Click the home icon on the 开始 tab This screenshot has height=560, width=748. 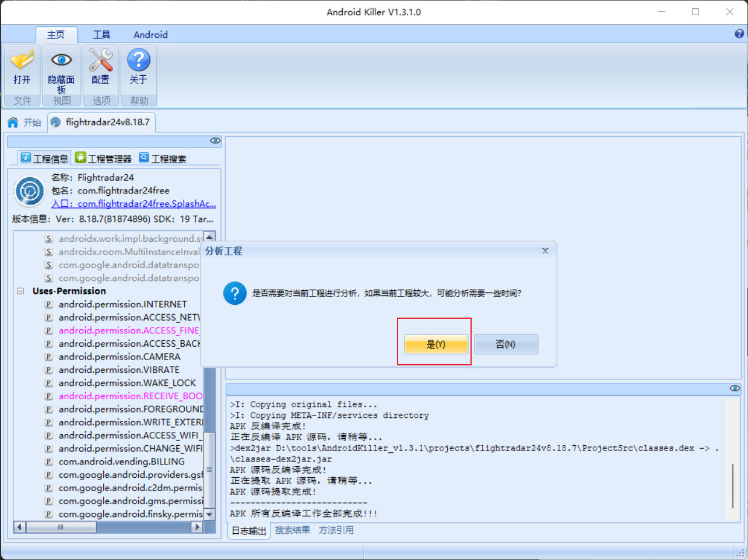[x=12, y=122]
